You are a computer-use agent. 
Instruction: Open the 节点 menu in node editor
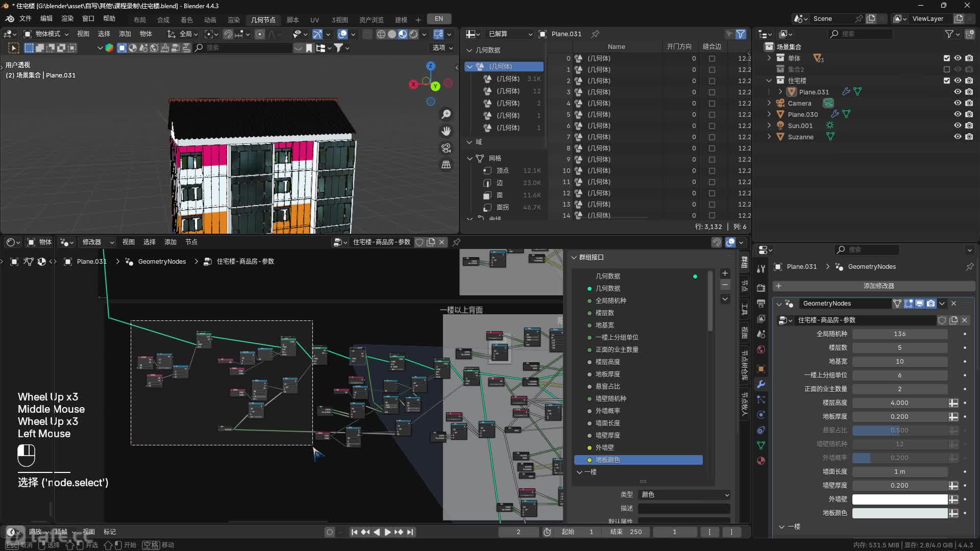click(x=191, y=242)
